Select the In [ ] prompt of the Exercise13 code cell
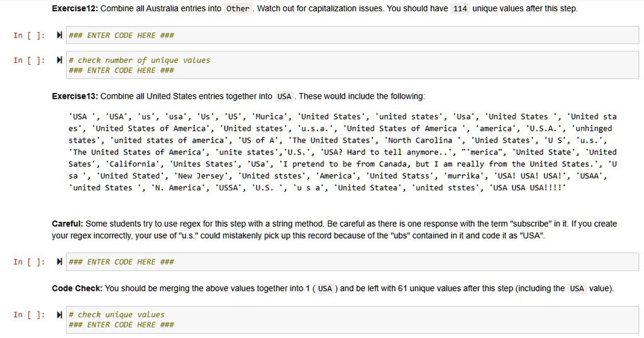Image resolution: width=644 pixels, height=338 pixels. click(29, 262)
